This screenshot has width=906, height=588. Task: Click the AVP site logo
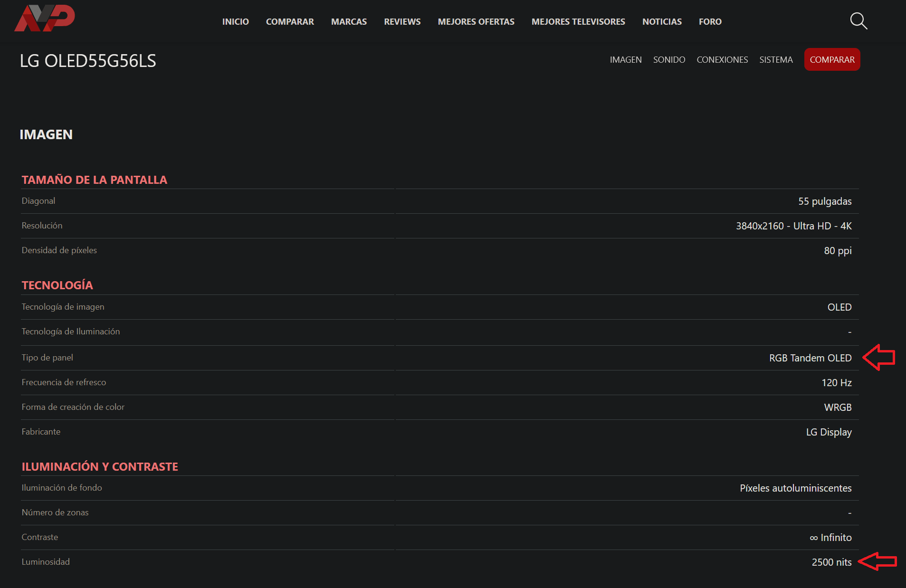[45, 18]
